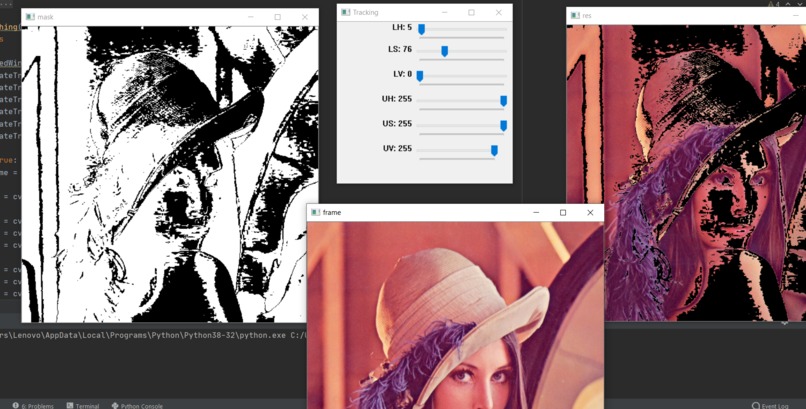Maximize the mask window

[x=278, y=17]
